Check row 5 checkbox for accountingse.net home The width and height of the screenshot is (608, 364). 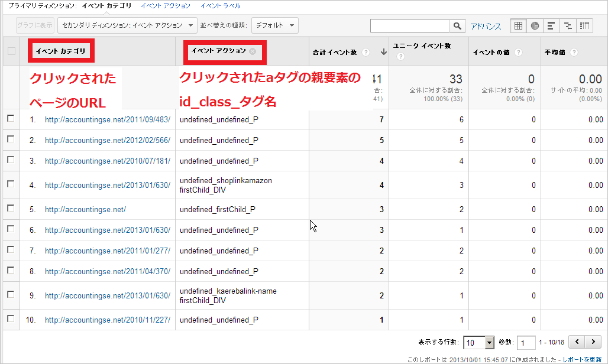coord(11,208)
